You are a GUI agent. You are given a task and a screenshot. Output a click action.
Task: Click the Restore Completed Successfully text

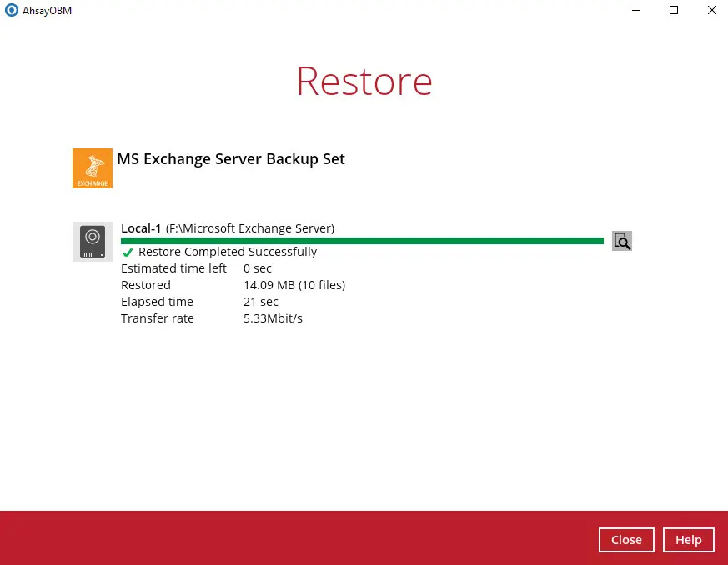click(228, 252)
